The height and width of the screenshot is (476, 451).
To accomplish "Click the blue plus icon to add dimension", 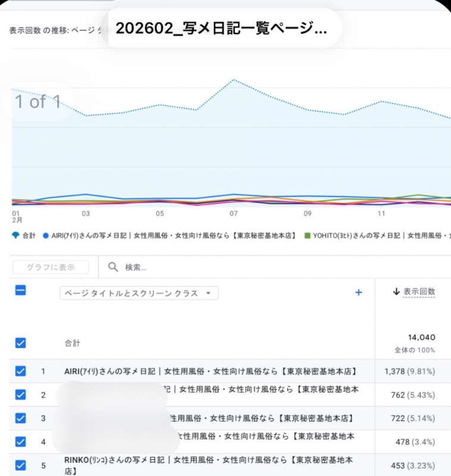I will point(359,292).
